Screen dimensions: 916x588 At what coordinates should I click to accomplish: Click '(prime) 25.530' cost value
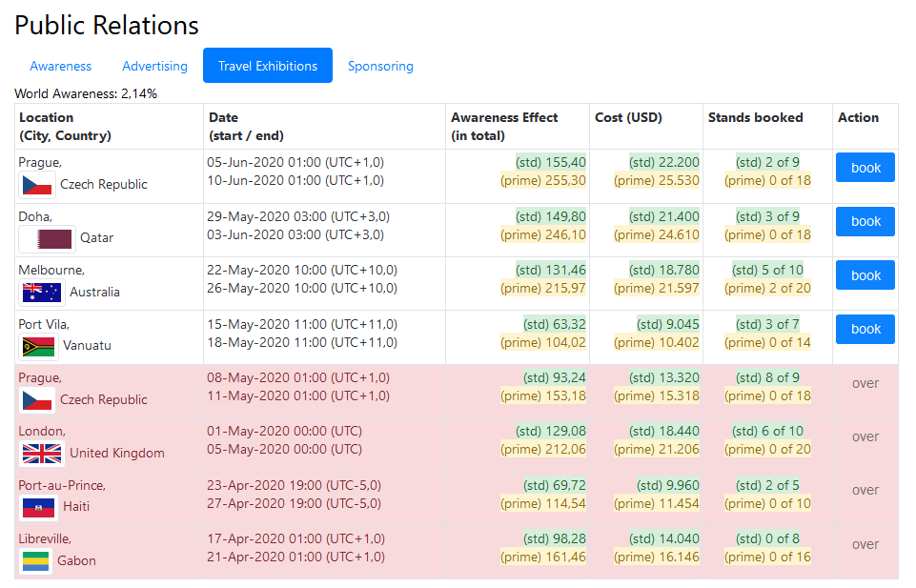(x=656, y=180)
